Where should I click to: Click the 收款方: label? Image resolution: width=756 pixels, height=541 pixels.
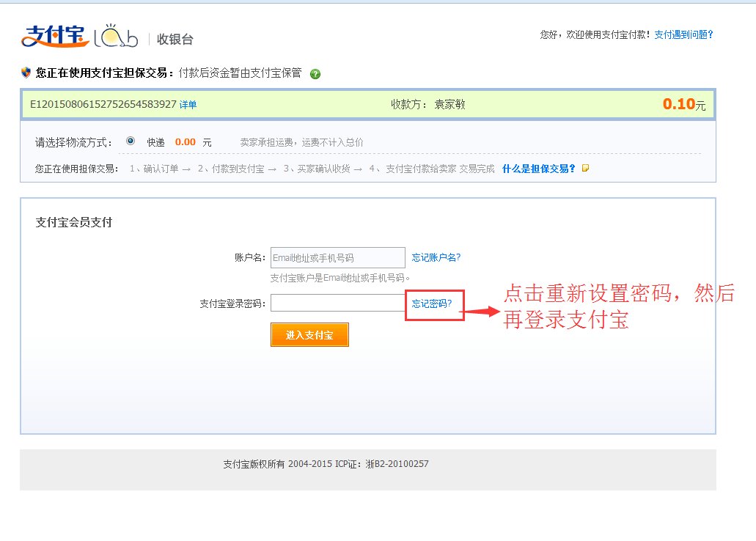(x=409, y=105)
